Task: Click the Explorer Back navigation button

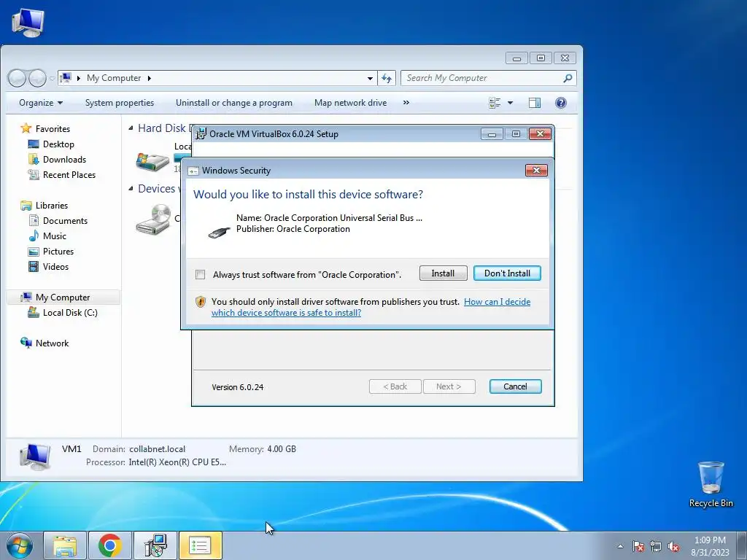Action: [x=18, y=78]
